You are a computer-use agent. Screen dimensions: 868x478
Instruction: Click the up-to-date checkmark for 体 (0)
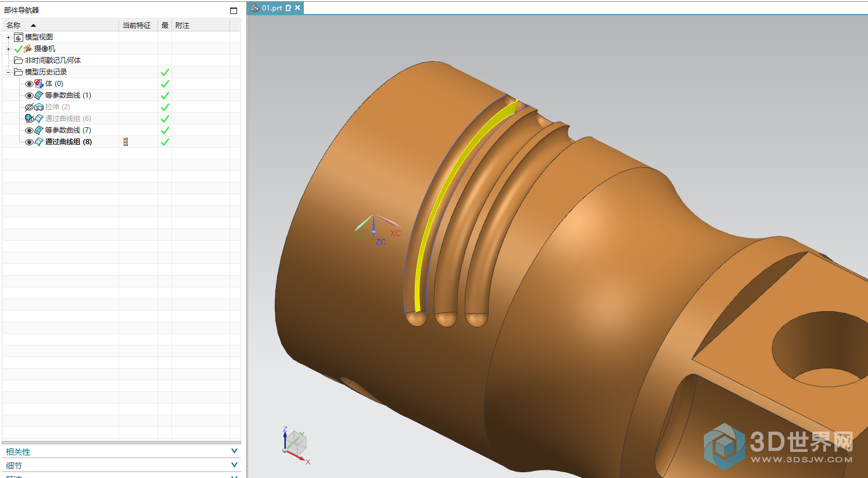pyautogui.click(x=165, y=84)
